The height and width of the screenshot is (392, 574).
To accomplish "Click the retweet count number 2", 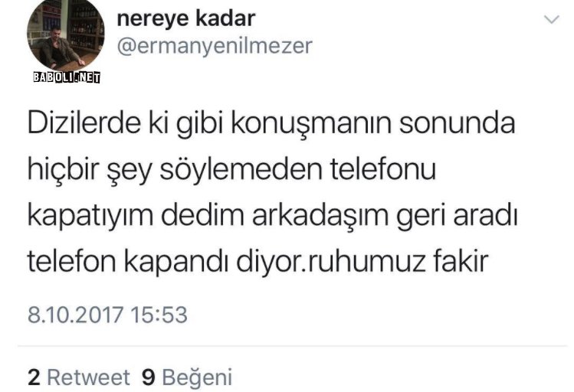I will click(x=34, y=377).
